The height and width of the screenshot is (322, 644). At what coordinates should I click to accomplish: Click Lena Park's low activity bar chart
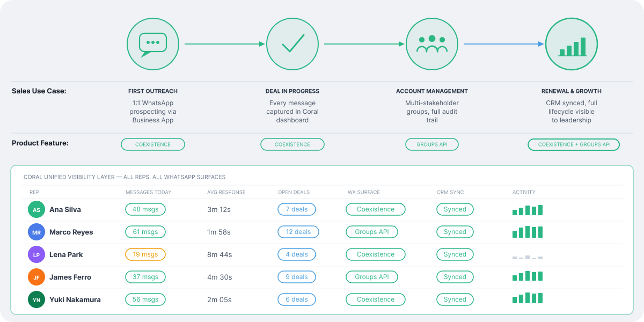[528, 258]
